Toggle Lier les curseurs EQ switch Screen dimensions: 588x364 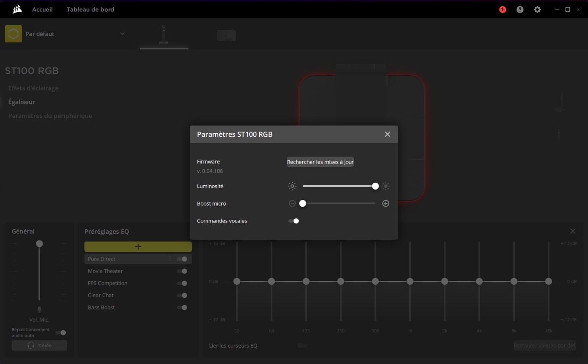[303, 345]
